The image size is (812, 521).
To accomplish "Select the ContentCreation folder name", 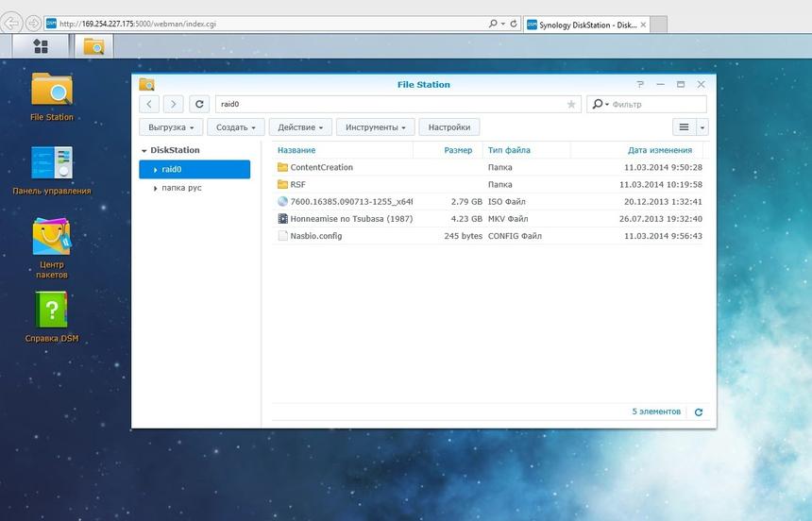I will coord(322,167).
